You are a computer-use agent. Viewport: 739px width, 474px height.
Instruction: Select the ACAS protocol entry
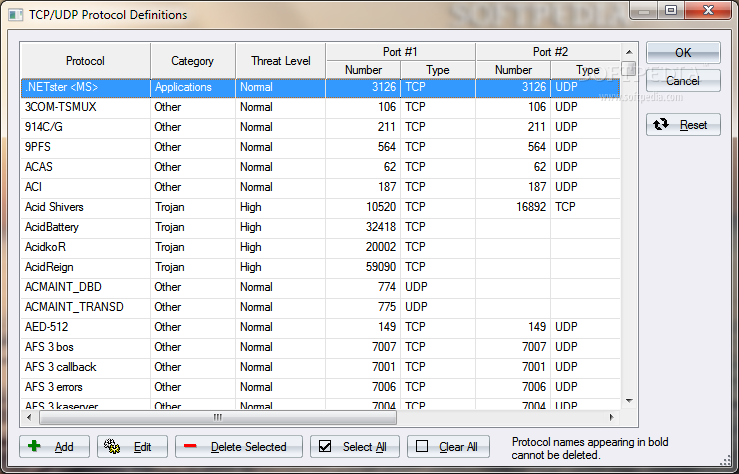pos(320,167)
